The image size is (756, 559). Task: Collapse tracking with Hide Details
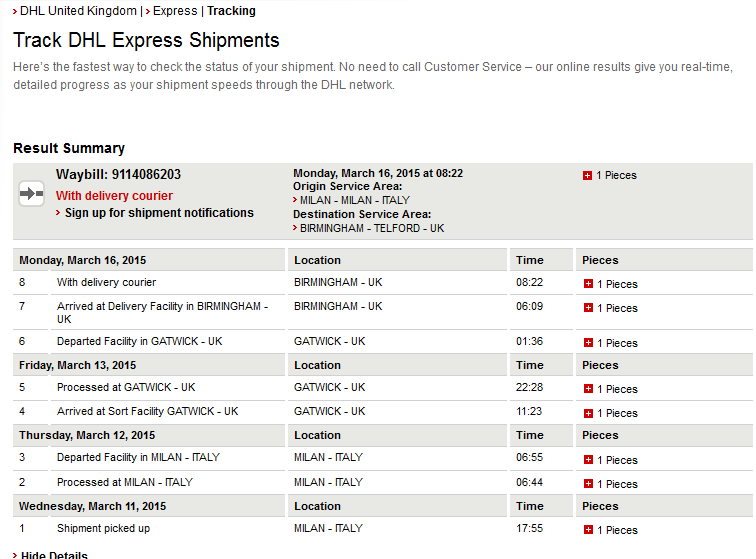click(x=54, y=555)
